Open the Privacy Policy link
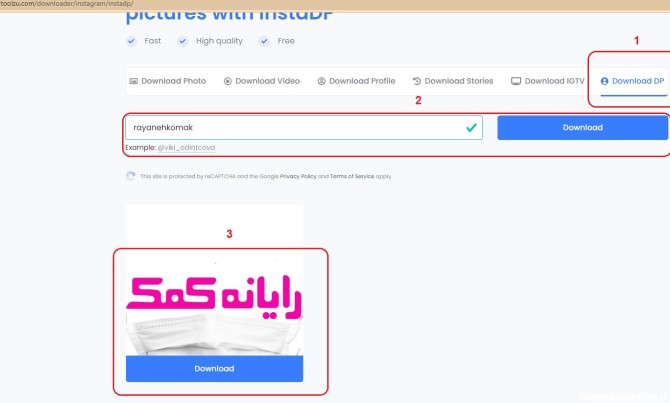 pos(298,176)
